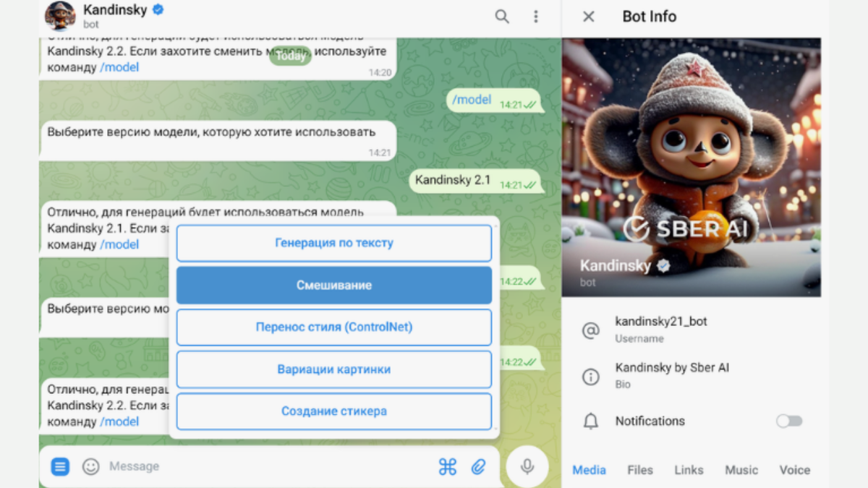The image size is (868, 488).
Task: Click the verified badge beside the Kandinsky chat title
Action: [x=158, y=10]
